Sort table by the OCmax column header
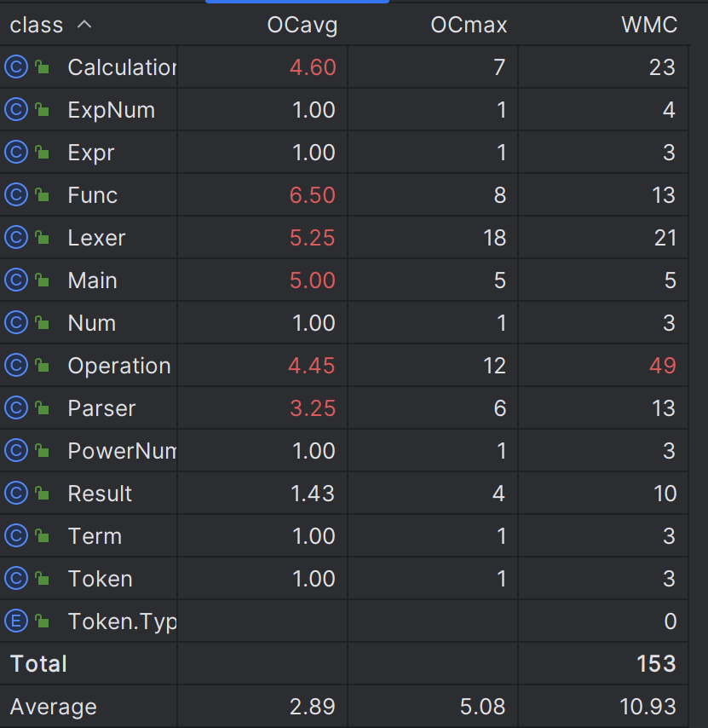This screenshot has width=708, height=728. [x=469, y=25]
